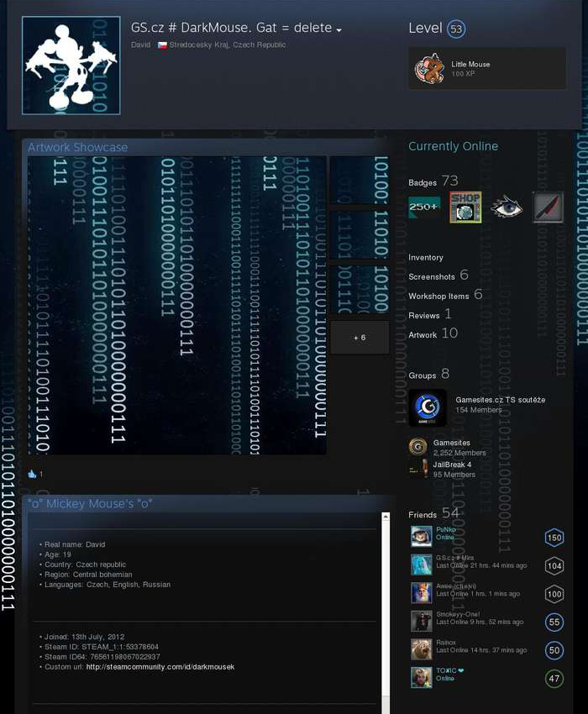The width and height of the screenshot is (588, 714).
Task: Open the Reviews 1 link
Action: [x=430, y=314]
